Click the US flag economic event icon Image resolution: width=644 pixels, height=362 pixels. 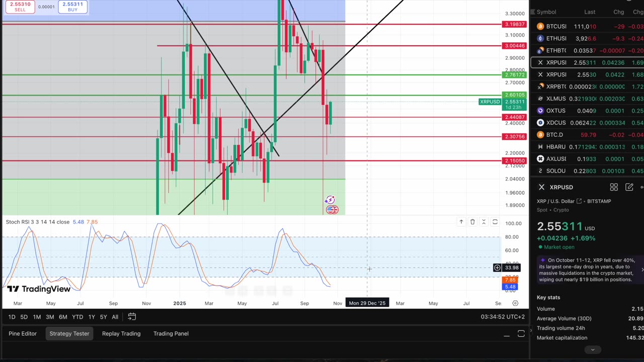(x=332, y=210)
